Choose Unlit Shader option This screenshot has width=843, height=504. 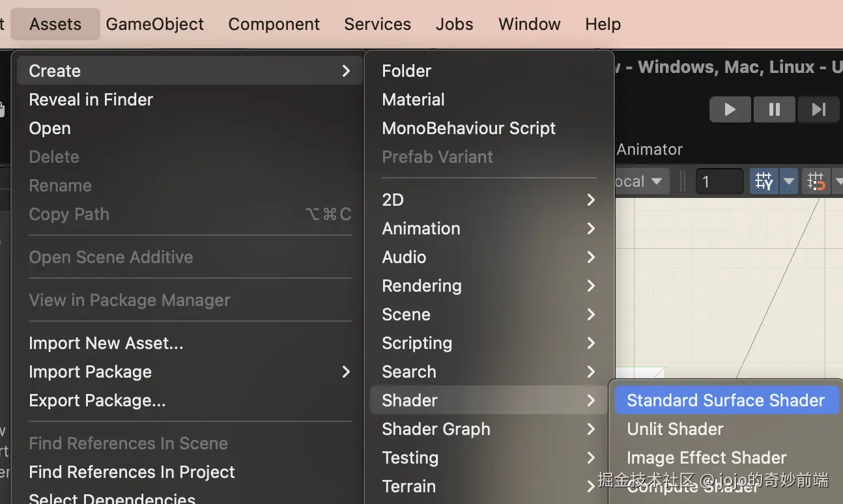click(x=675, y=429)
